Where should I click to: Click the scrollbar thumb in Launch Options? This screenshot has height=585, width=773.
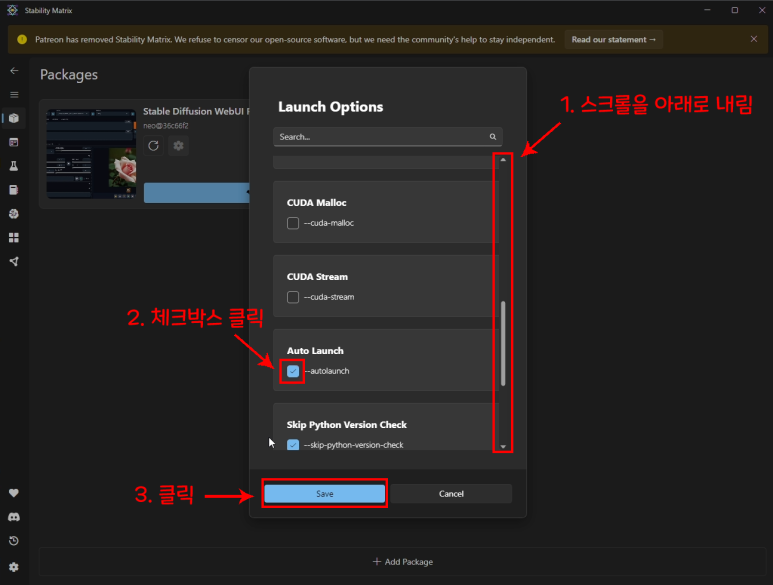tap(503, 344)
